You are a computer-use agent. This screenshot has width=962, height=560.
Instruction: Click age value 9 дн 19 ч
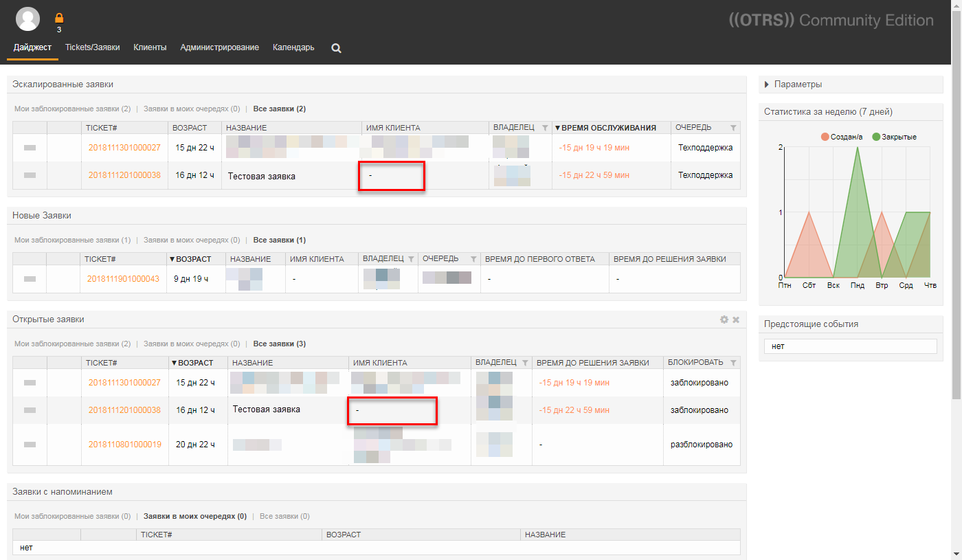coord(191,279)
